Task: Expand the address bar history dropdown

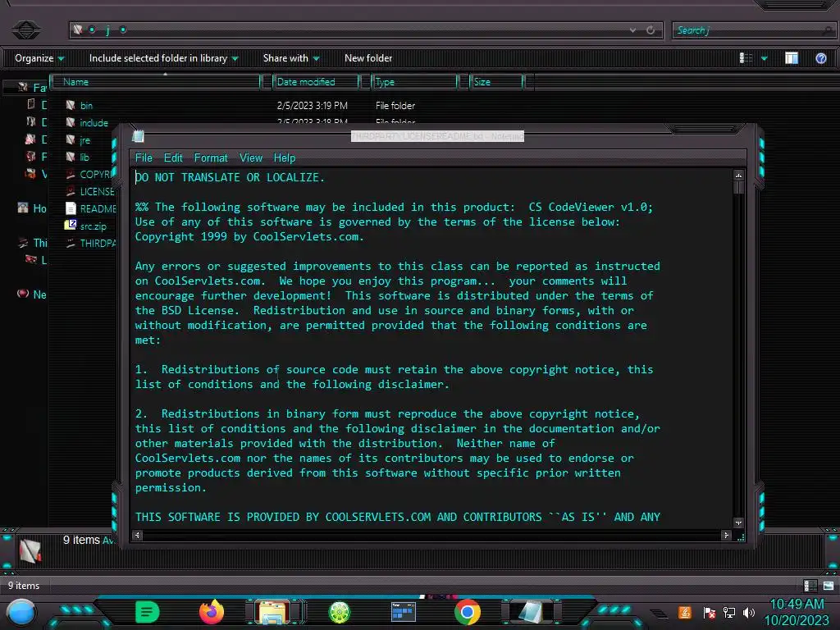Action: [632, 30]
